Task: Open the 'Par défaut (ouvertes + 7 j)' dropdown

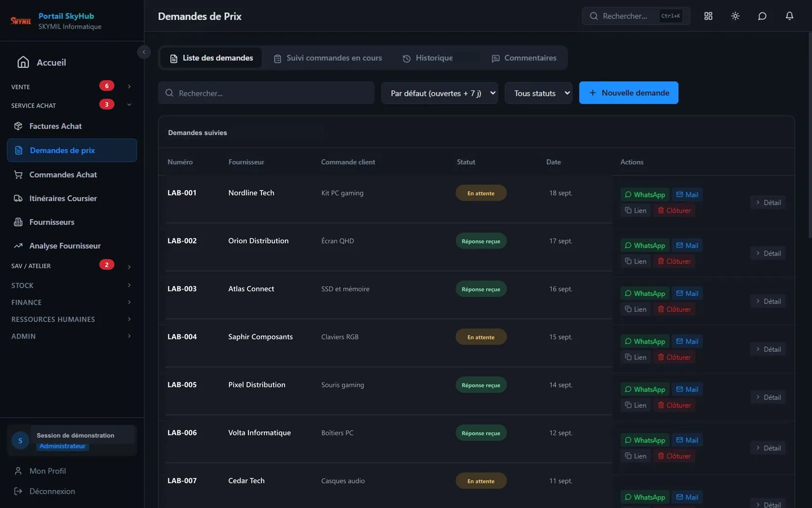Action: (440, 93)
